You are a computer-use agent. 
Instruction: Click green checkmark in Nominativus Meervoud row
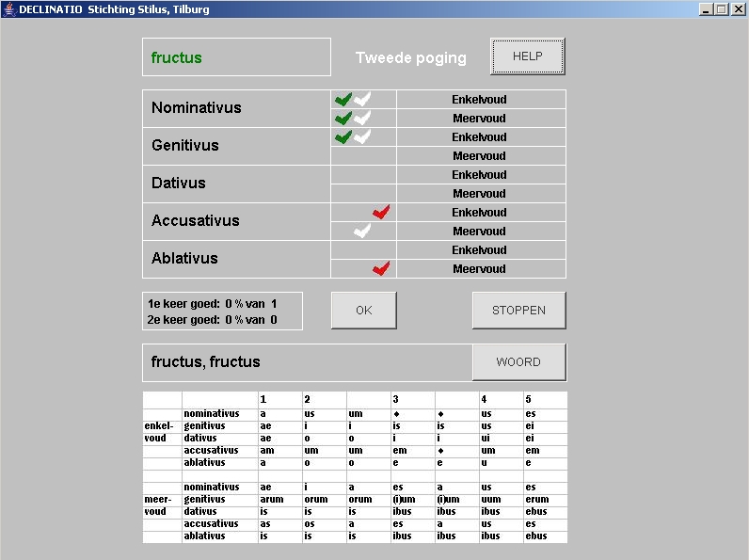(x=343, y=118)
